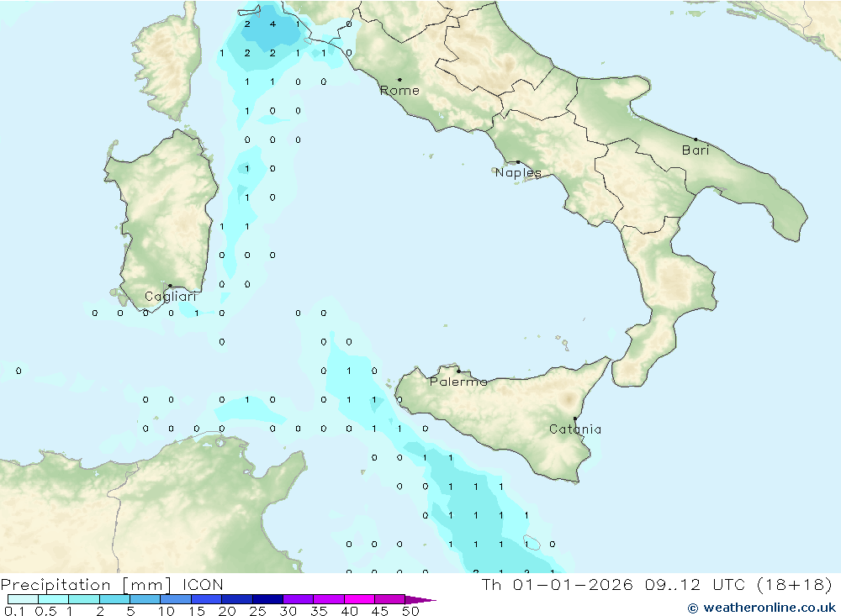Click the '(18+18)' forecast run text
This screenshot has width=841, height=616.
pos(795,584)
